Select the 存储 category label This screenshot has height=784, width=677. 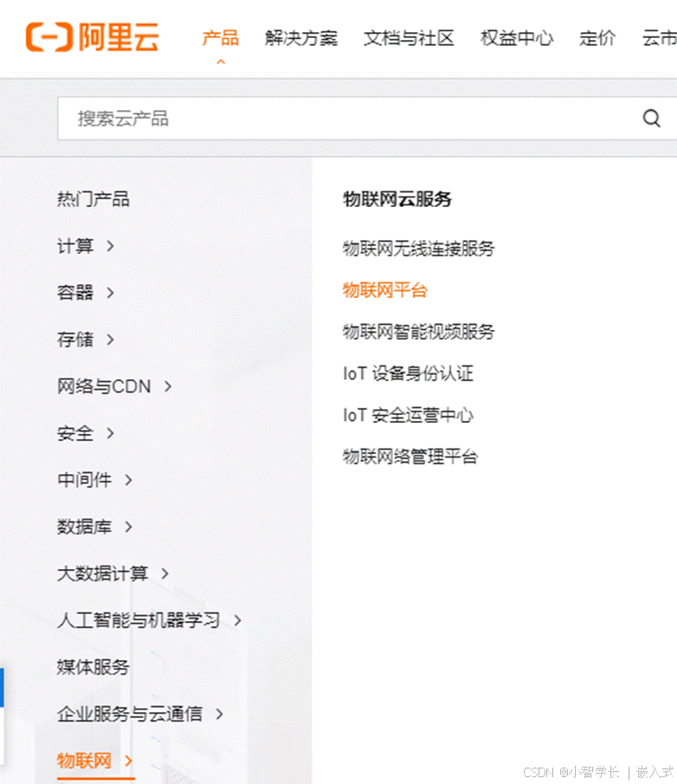75,340
